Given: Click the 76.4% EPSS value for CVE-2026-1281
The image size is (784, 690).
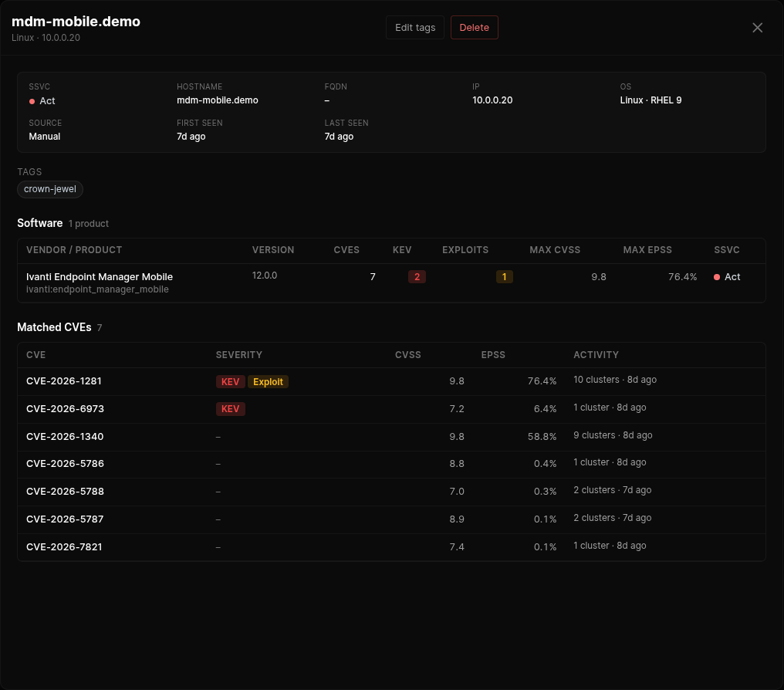Looking at the screenshot, I should pyautogui.click(x=542, y=381).
